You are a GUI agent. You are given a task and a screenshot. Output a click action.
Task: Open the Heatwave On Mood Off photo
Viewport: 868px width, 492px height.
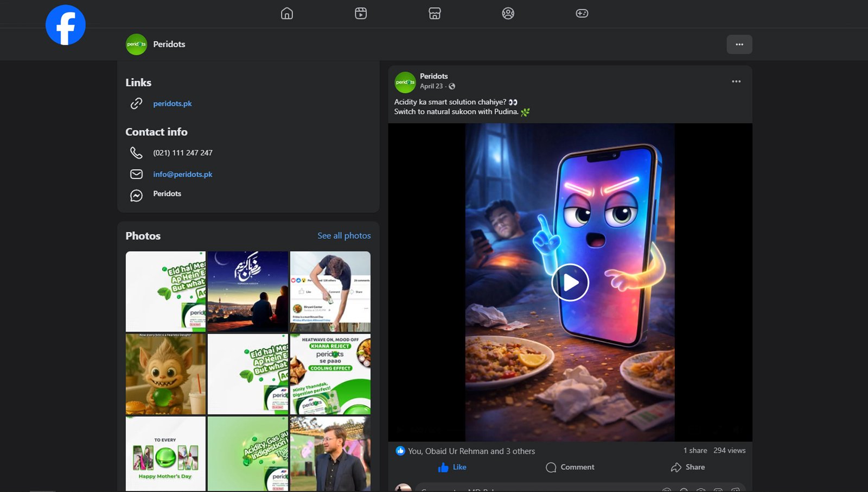click(x=330, y=374)
